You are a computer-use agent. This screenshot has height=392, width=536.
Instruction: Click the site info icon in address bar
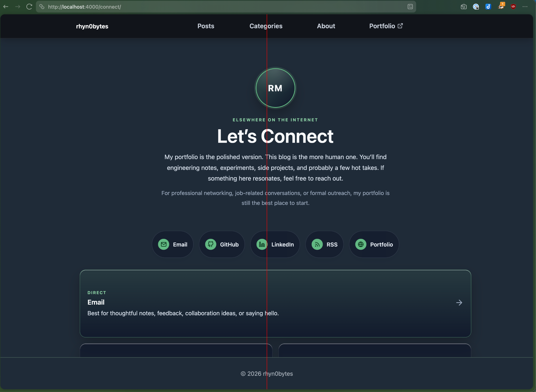click(x=42, y=7)
